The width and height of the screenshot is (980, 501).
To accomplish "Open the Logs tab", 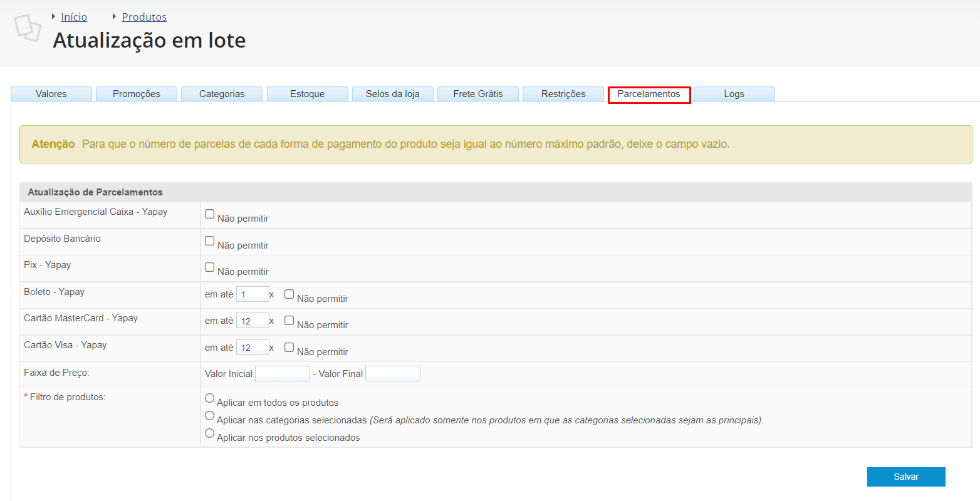I will 734,94.
